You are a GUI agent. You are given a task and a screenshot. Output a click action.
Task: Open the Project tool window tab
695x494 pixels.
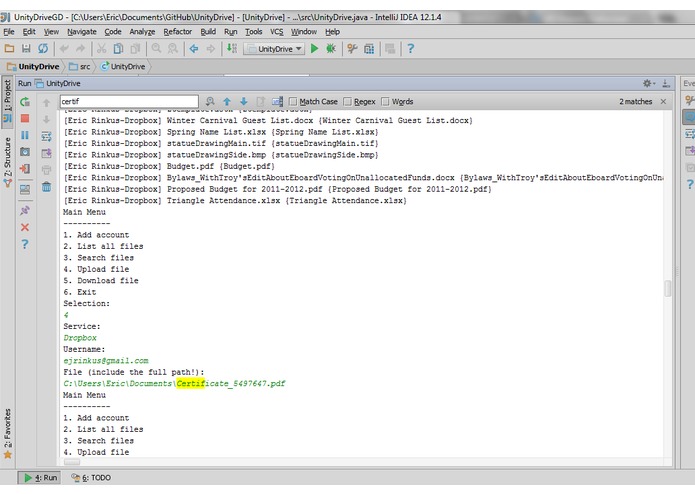[x=8, y=101]
